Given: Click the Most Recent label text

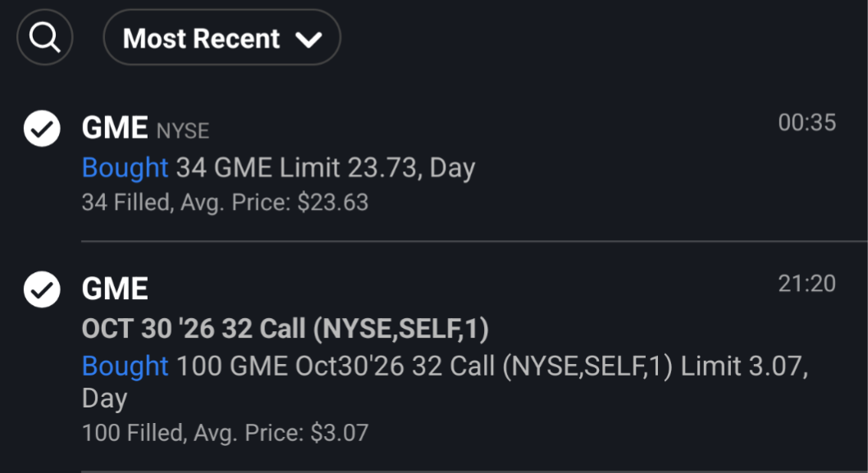Looking at the screenshot, I should tap(201, 39).
